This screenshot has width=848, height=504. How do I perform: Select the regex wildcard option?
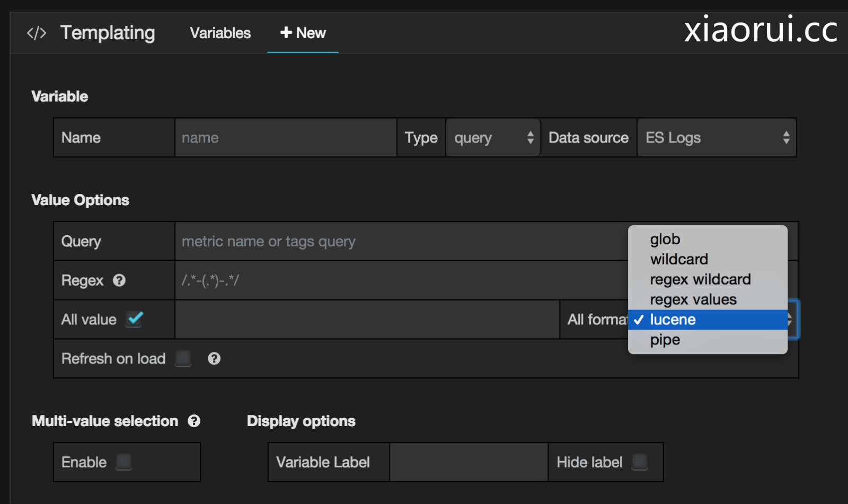[x=700, y=280]
